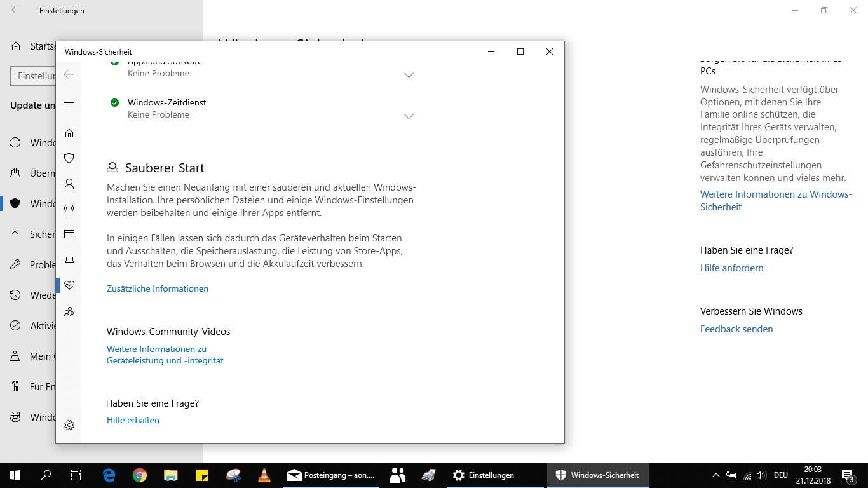Open the People icon on the taskbar
868x488 pixels.
[x=398, y=475]
